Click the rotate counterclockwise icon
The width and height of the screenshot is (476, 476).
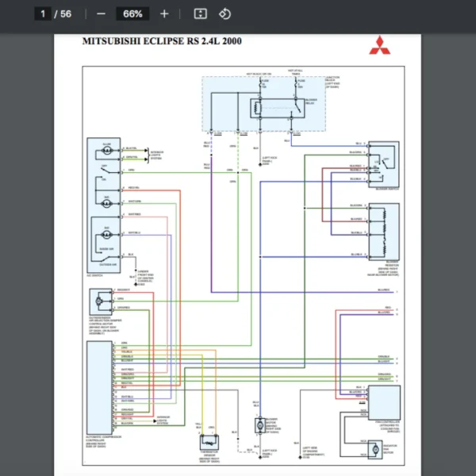tap(225, 14)
